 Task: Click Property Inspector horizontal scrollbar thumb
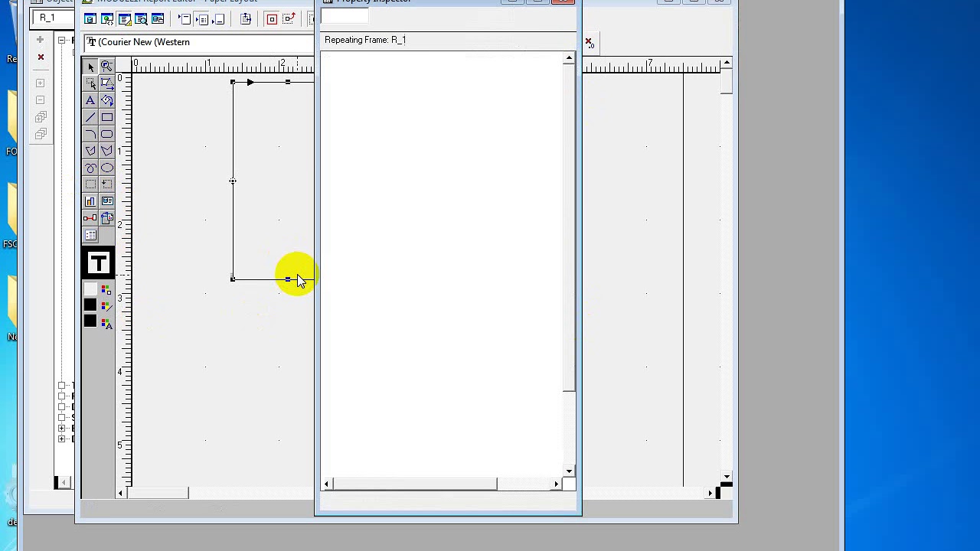pos(414,484)
